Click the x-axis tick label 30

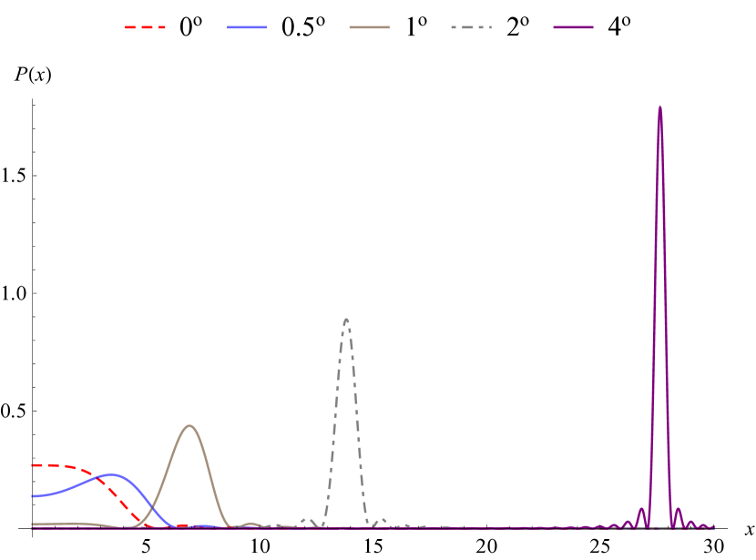pyautogui.click(x=713, y=546)
